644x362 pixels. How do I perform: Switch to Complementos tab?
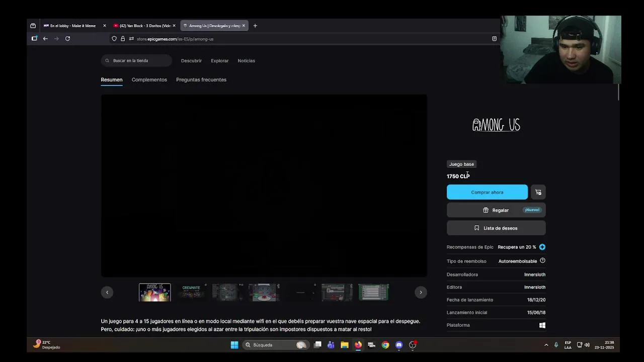(x=149, y=80)
